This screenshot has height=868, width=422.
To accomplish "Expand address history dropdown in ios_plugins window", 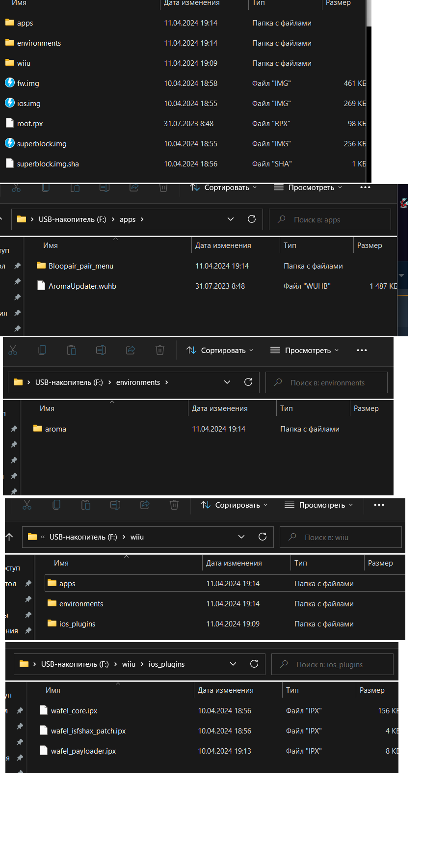I will (233, 664).
